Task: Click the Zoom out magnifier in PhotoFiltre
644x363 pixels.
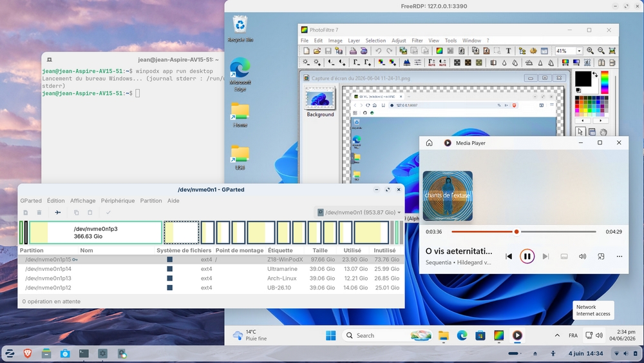Action: (x=601, y=51)
